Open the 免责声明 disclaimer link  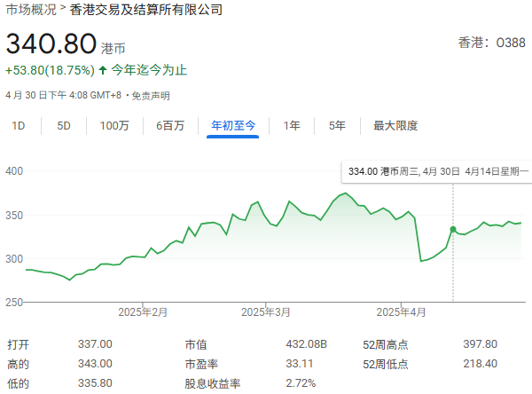coord(151,96)
